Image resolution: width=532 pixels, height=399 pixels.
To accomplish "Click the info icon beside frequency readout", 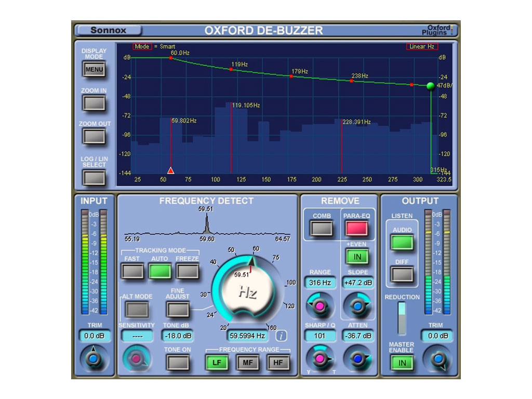I will pos(281,336).
